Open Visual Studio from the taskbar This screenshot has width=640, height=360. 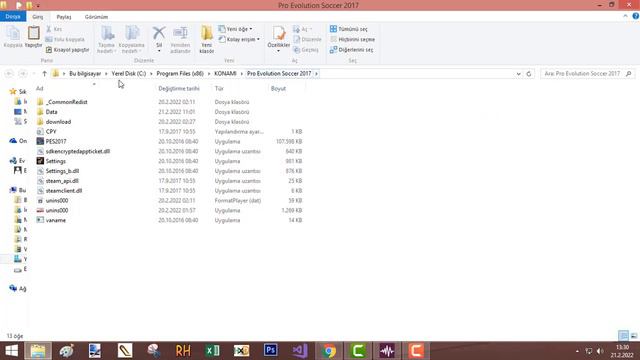pos(300,351)
